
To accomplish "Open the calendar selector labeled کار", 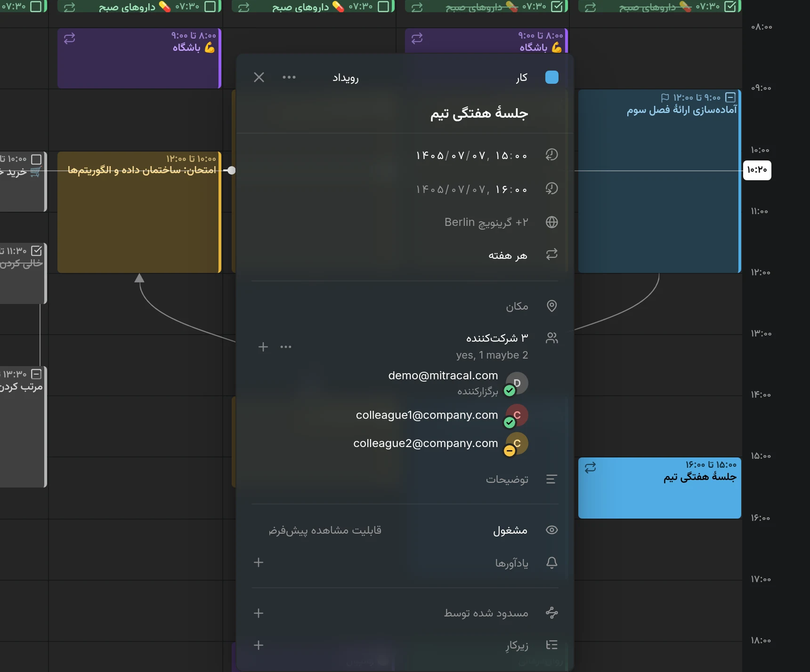I will pos(521,78).
